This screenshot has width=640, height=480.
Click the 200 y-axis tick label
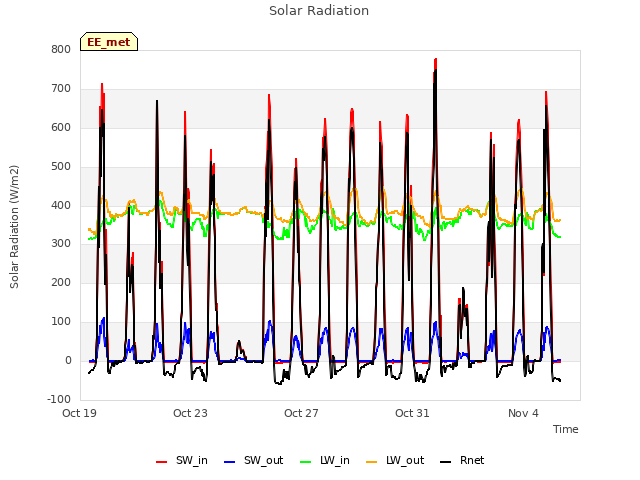click(61, 282)
